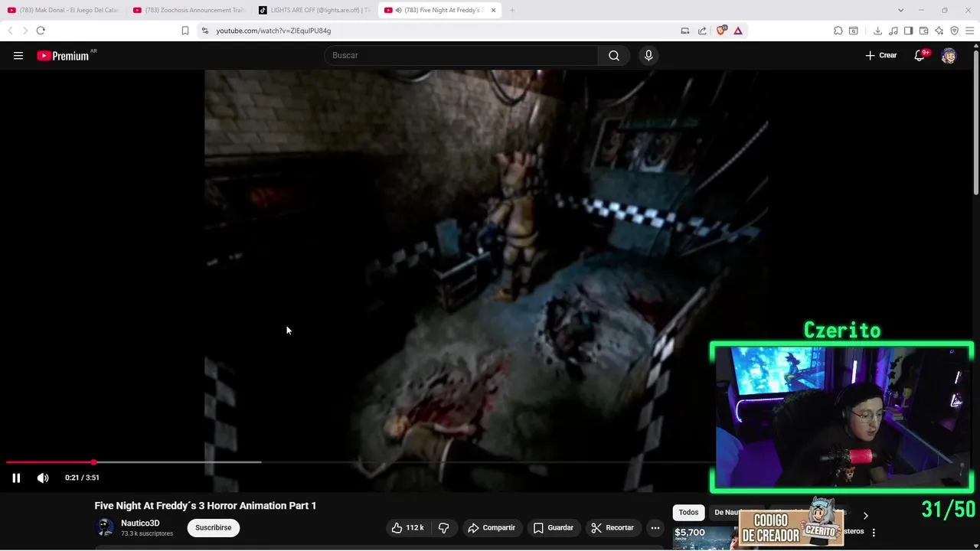This screenshot has height=551, width=980.
Task: Open options menu of the recommended video
Action: click(x=874, y=532)
